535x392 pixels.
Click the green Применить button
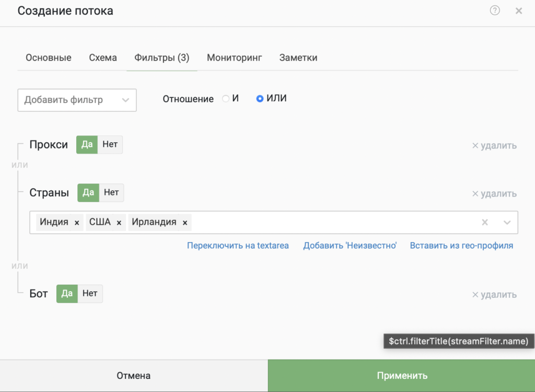(x=402, y=376)
